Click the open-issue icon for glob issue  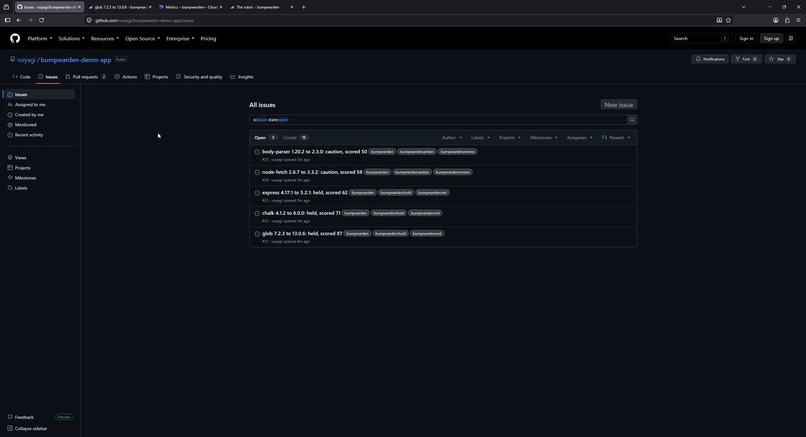pyautogui.click(x=257, y=234)
